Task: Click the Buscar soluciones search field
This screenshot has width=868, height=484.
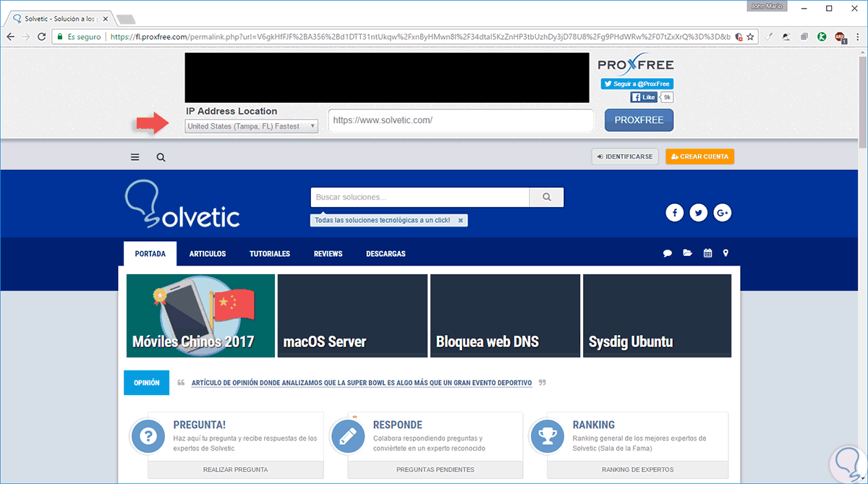Action: coord(420,197)
